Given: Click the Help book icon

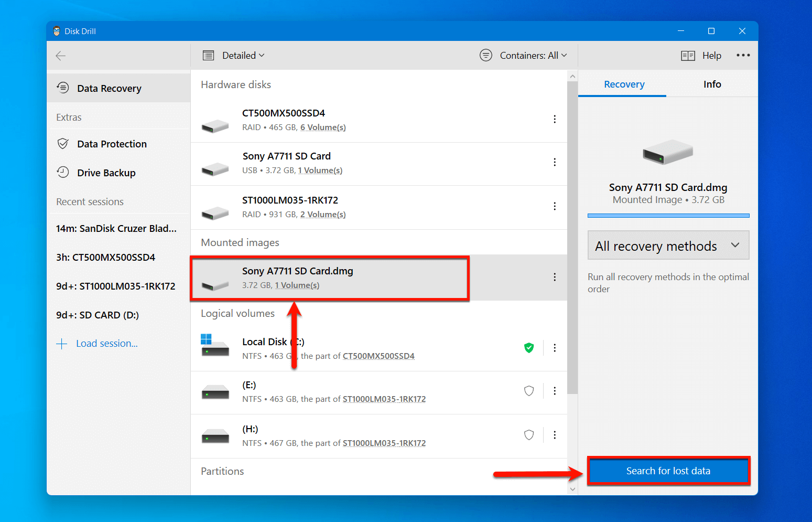Looking at the screenshot, I should [x=688, y=56].
